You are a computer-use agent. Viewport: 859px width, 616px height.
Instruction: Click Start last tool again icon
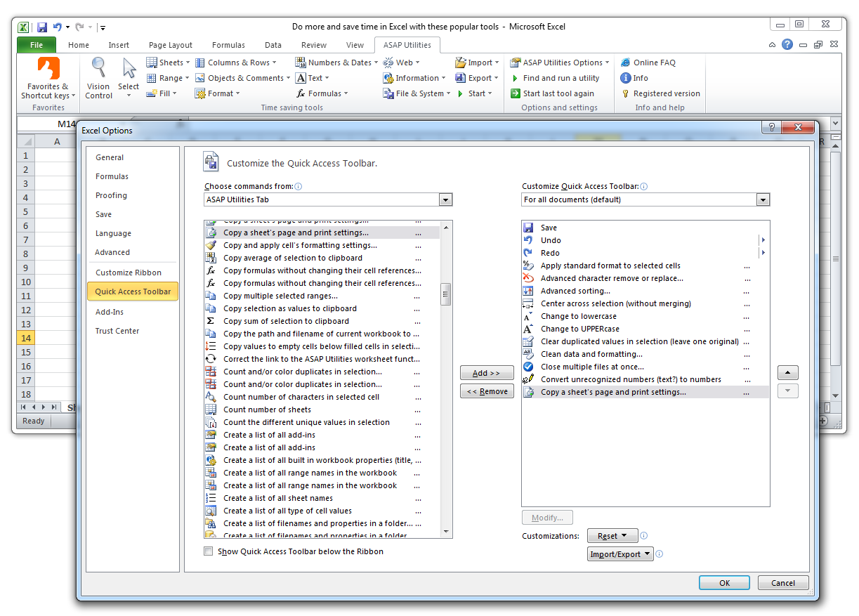point(516,93)
